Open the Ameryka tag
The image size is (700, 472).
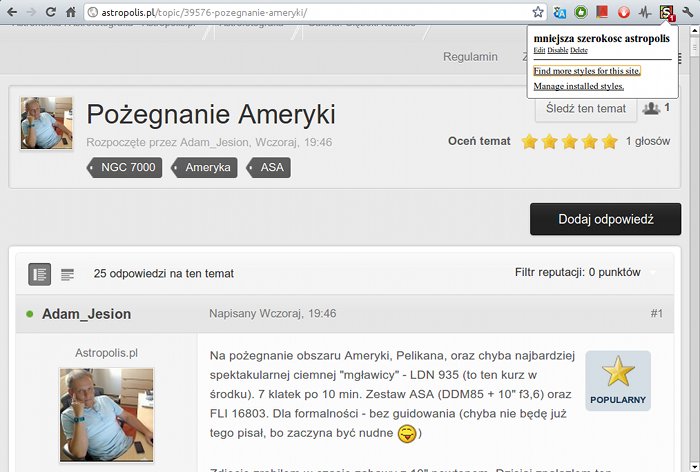pyautogui.click(x=204, y=167)
